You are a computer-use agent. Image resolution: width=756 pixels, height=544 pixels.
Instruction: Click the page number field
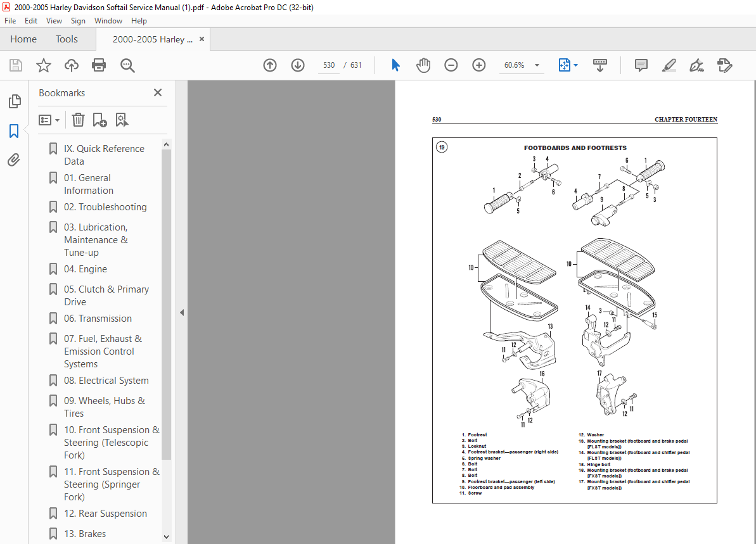pos(329,65)
